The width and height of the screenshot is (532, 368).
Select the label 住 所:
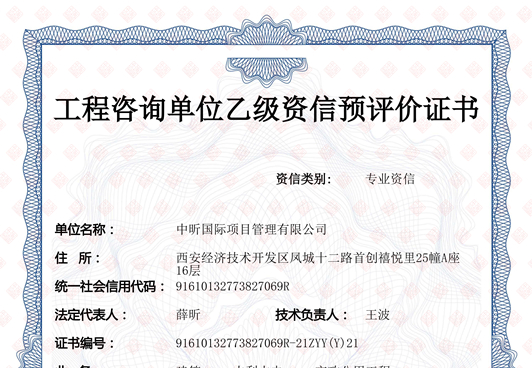(x=78, y=258)
